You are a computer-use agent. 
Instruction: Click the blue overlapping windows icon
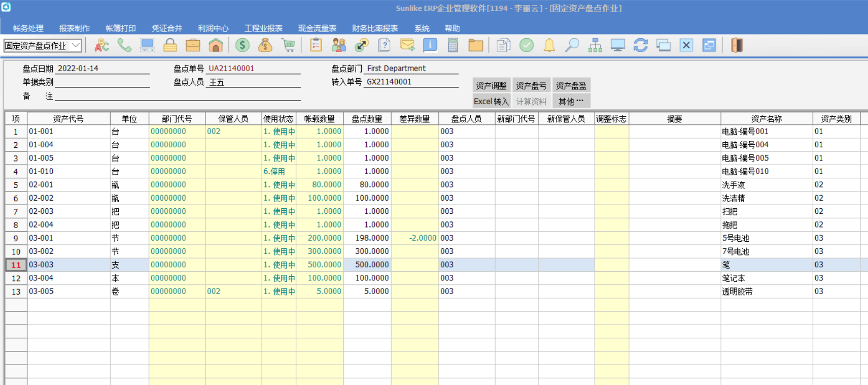(x=709, y=45)
